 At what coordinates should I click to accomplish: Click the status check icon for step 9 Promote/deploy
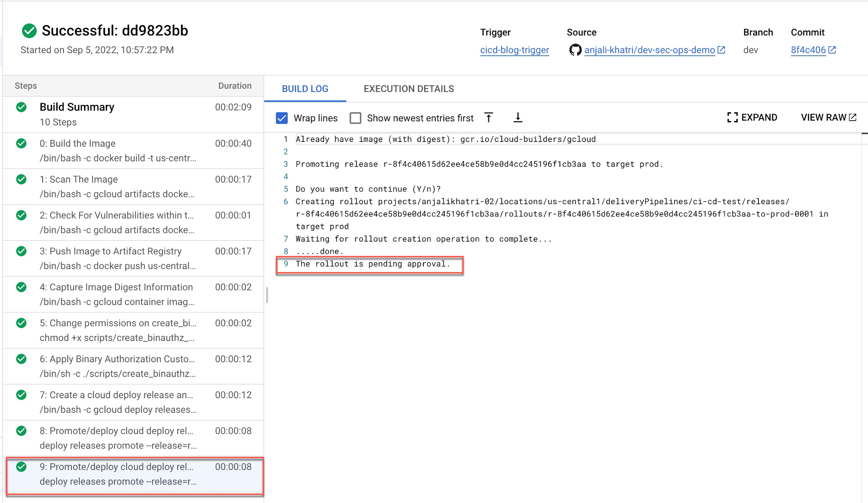tap(21, 467)
